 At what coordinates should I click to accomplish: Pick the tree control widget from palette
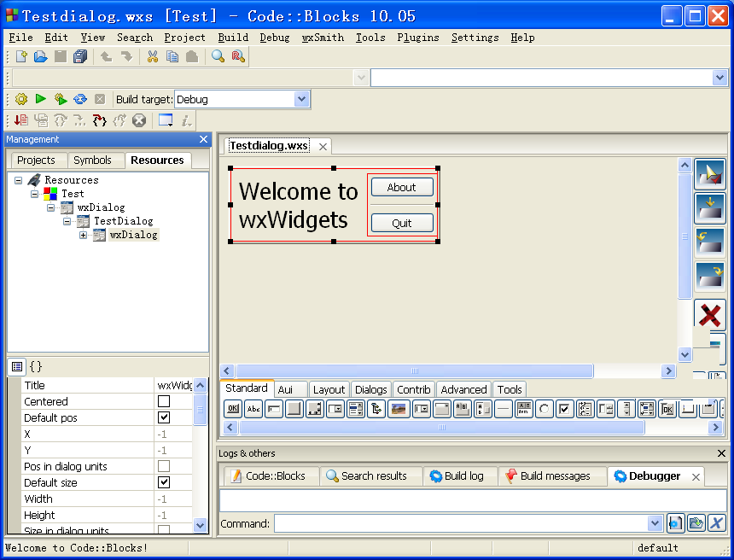coord(376,409)
